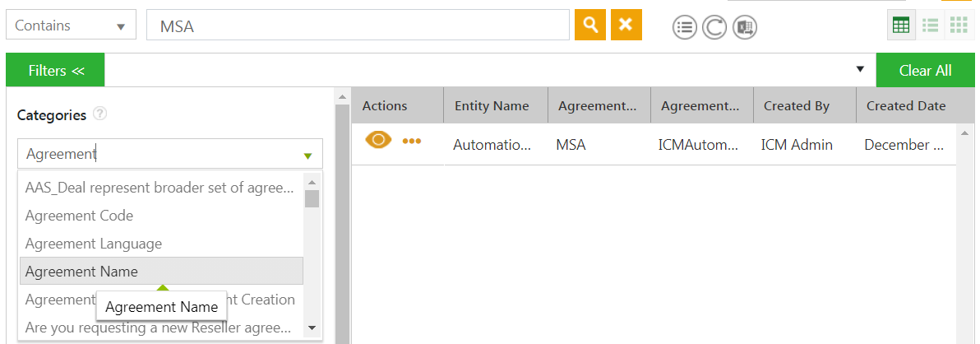Open the three-dot actions menu in the row
The height and width of the screenshot is (344, 980).
[412, 142]
